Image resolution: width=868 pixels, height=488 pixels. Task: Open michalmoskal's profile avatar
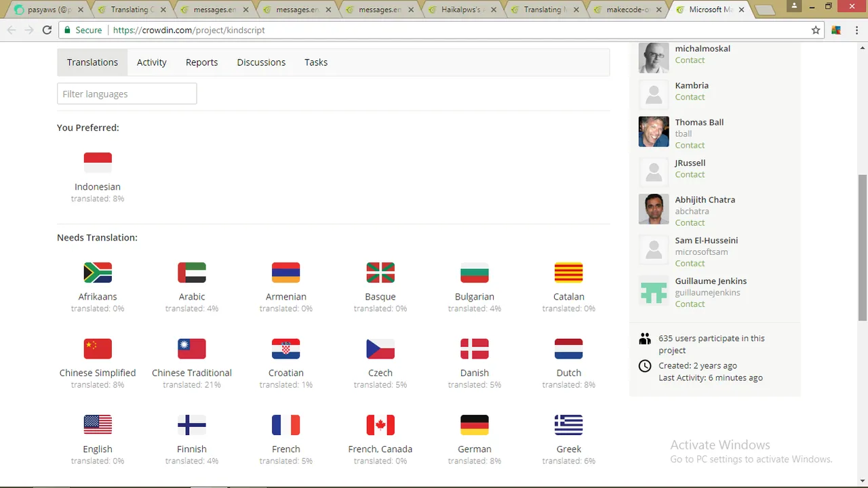tap(654, 58)
